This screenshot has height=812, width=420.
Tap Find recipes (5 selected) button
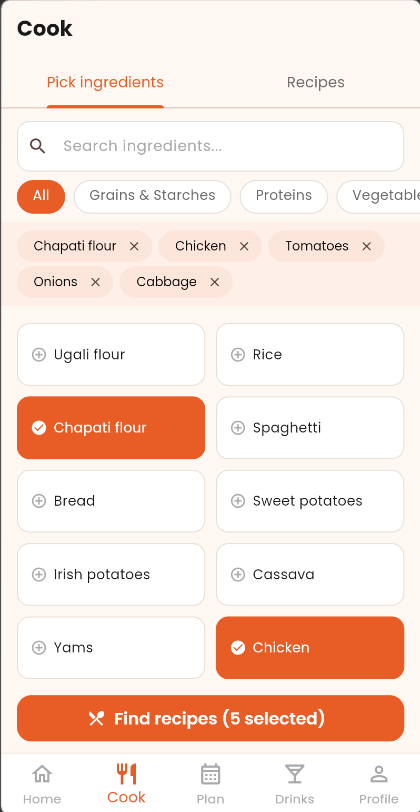[210, 718]
